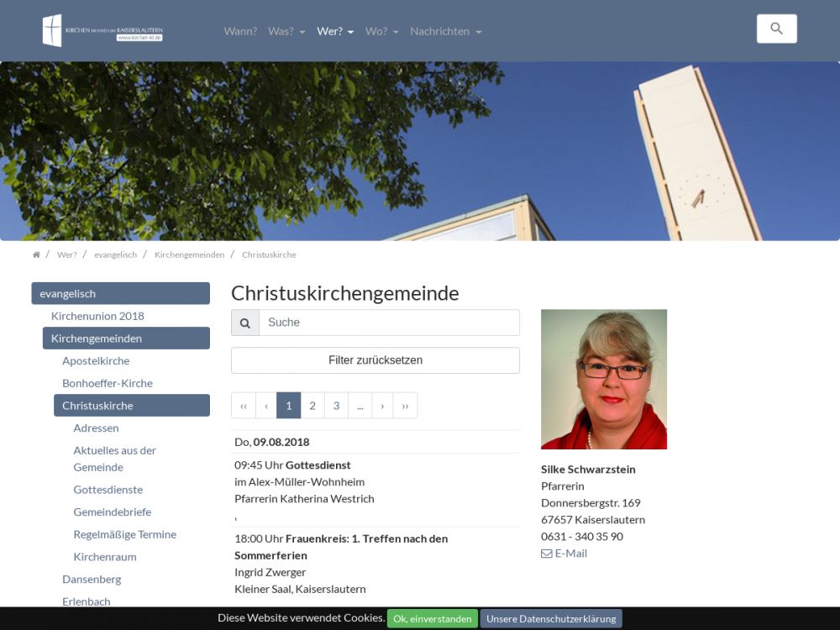Go to first page using double-arrow

[244, 406]
